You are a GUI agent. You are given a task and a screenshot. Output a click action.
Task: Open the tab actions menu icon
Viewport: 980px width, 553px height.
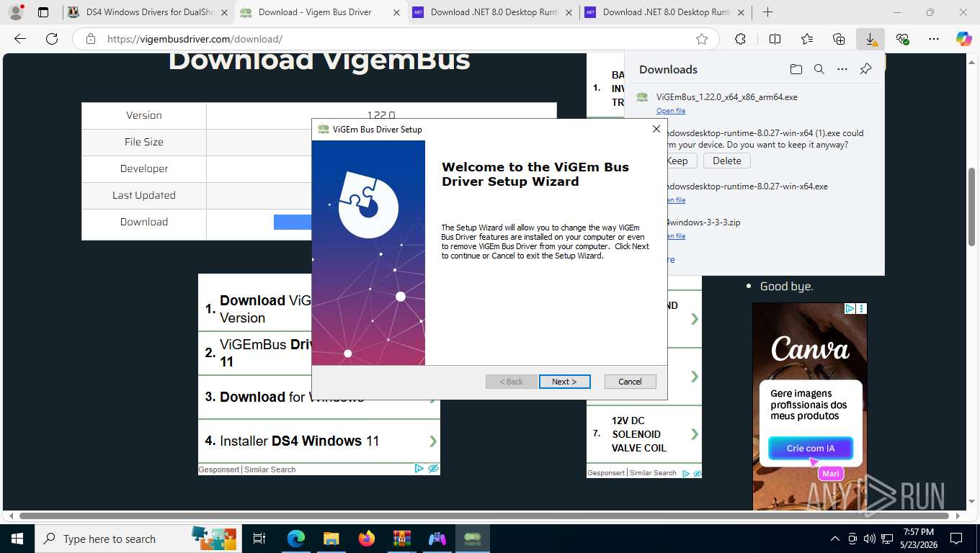[x=43, y=12]
